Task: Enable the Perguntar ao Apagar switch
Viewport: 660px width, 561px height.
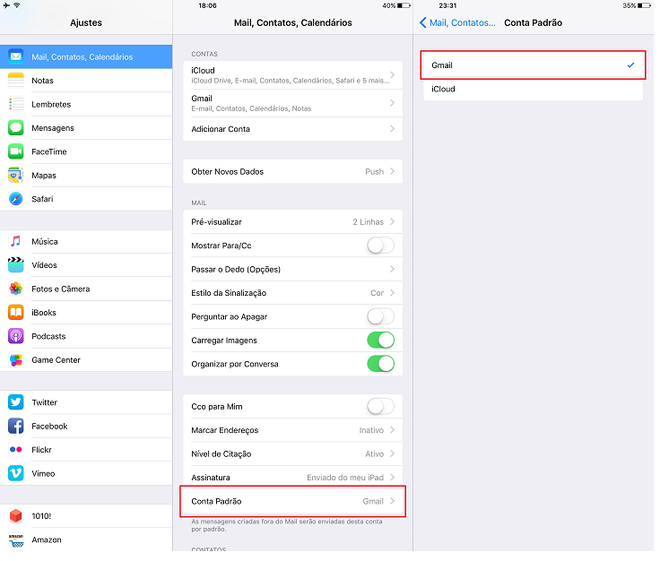Action: 381,316
